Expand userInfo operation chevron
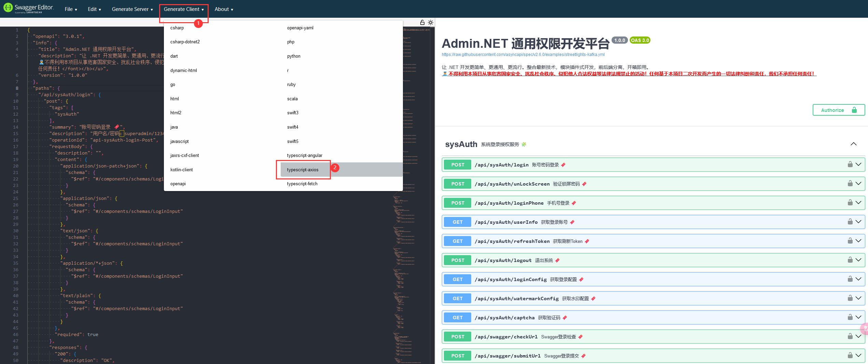Viewport: 868px width, 364px height. (858, 222)
